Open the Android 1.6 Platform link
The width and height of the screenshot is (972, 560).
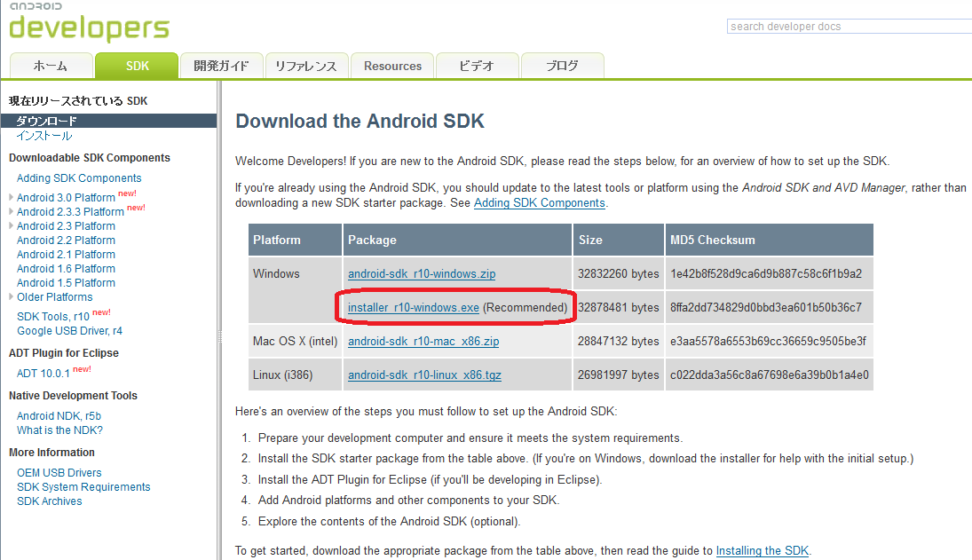(66, 269)
